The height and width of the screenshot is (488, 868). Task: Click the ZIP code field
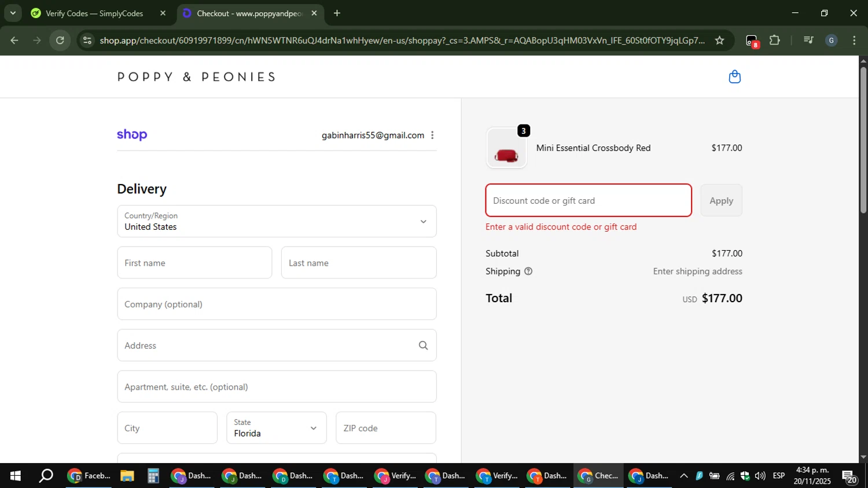[386, 428]
